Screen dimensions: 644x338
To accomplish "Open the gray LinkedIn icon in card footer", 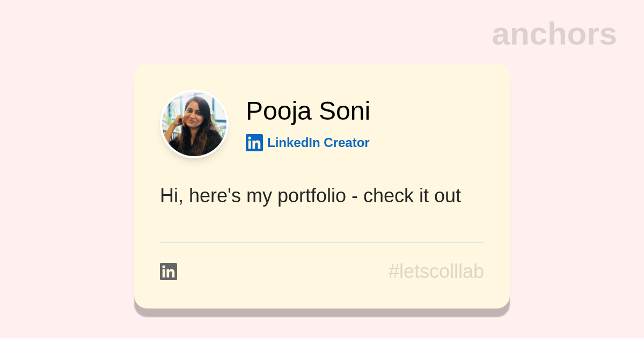I will click(169, 271).
